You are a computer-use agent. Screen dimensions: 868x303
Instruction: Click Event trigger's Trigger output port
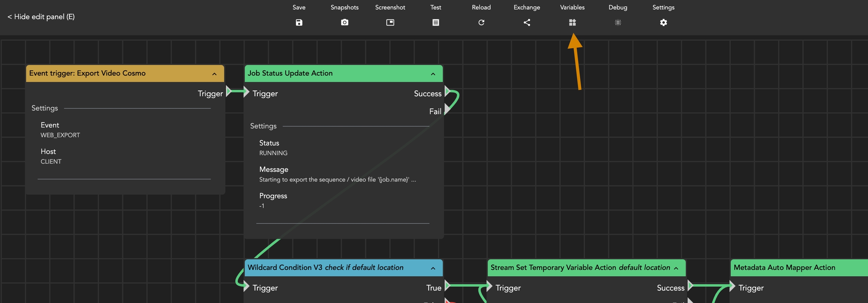tap(228, 92)
